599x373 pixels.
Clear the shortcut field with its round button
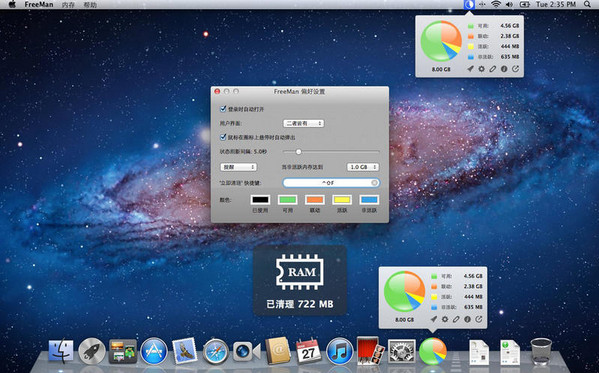(x=374, y=183)
